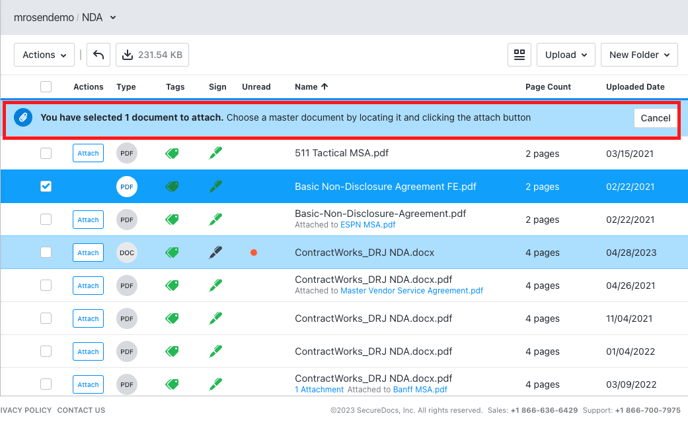
Task: Click sign pen icon in row dated 11/04/2021
Action: 215,318
